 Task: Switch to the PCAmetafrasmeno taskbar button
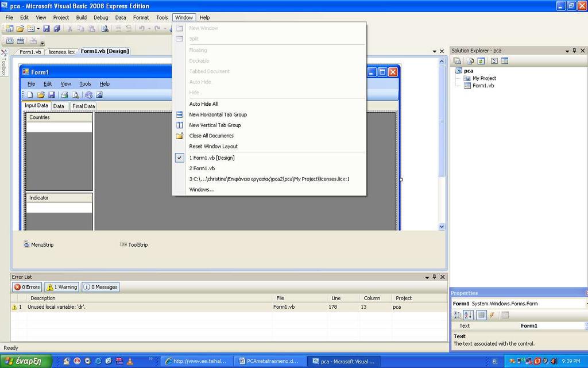point(271,361)
